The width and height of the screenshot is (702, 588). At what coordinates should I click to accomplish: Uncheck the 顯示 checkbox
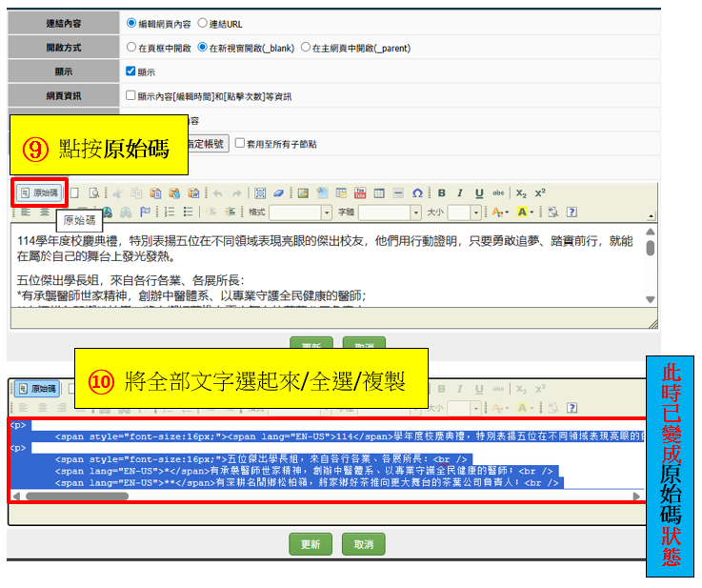click(131, 71)
